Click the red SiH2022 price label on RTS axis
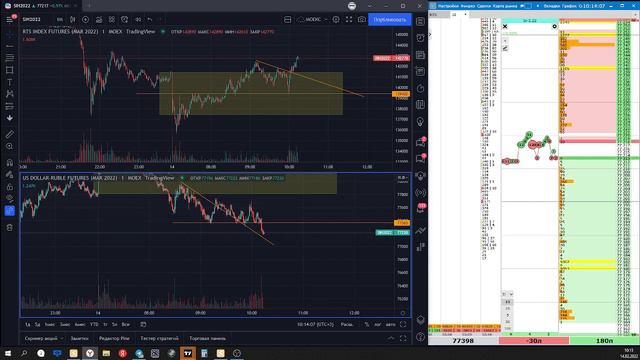 [391, 58]
